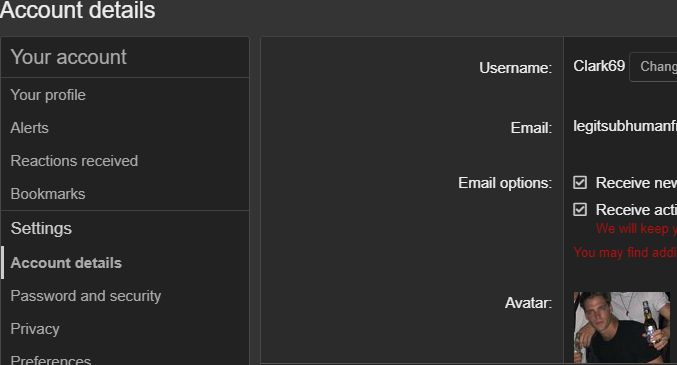The width and height of the screenshot is (677, 365).
Task: Click the Username Clark69 text
Action: pos(599,66)
